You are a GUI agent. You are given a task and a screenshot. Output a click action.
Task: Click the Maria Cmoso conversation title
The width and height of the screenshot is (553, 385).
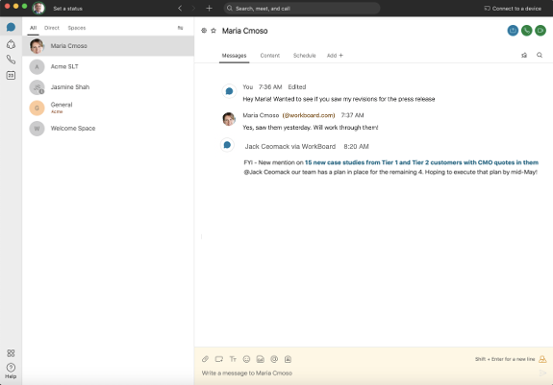pyautogui.click(x=245, y=31)
